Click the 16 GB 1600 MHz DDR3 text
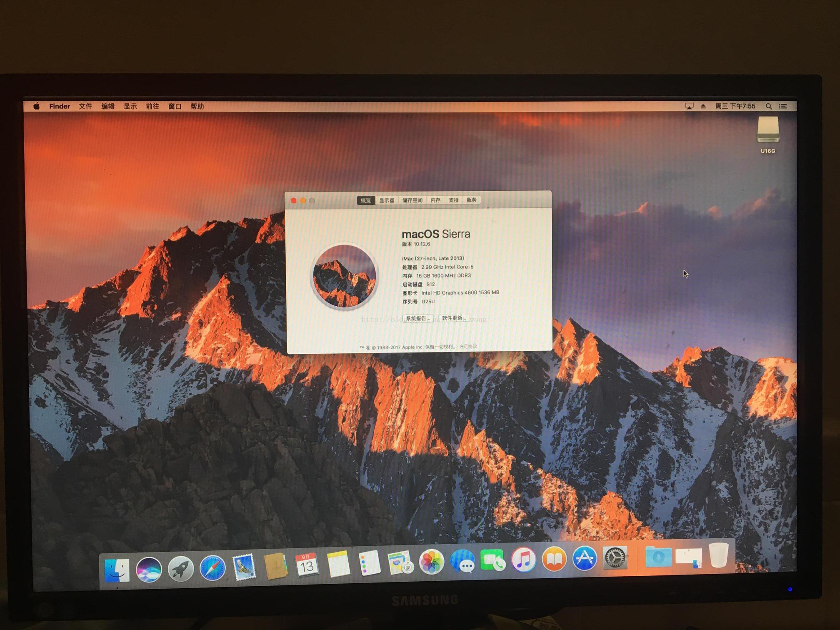Screen dimensions: 840x630 (x=443, y=276)
